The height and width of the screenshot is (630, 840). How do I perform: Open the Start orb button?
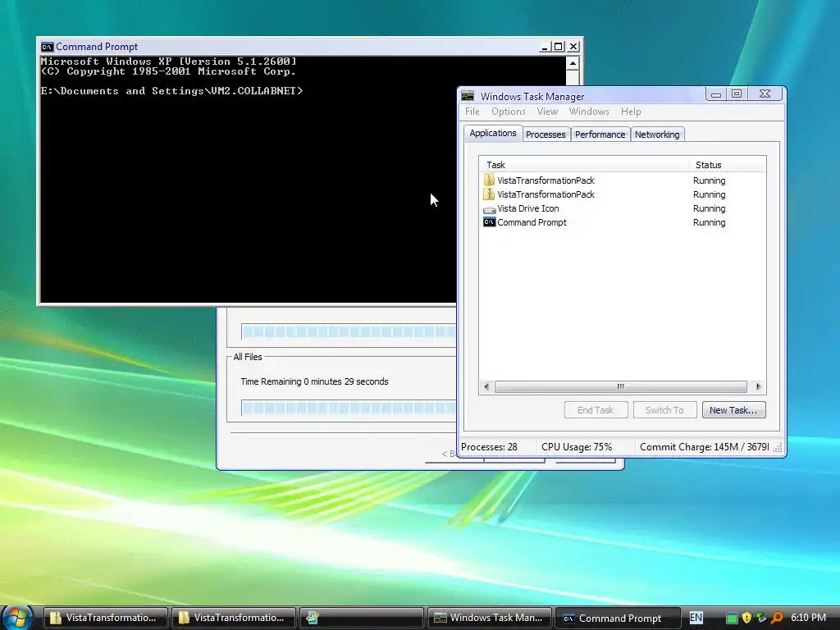tap(16, 617)
